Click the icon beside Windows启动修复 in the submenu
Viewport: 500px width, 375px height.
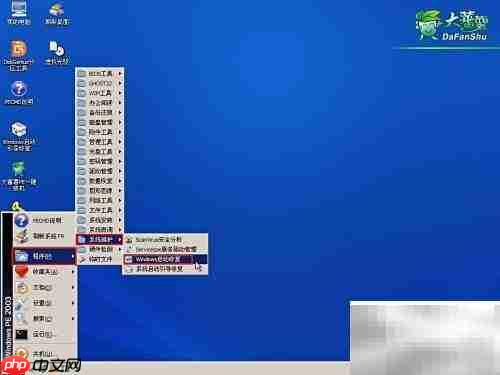pyautogui.click(x=129, y=259)
